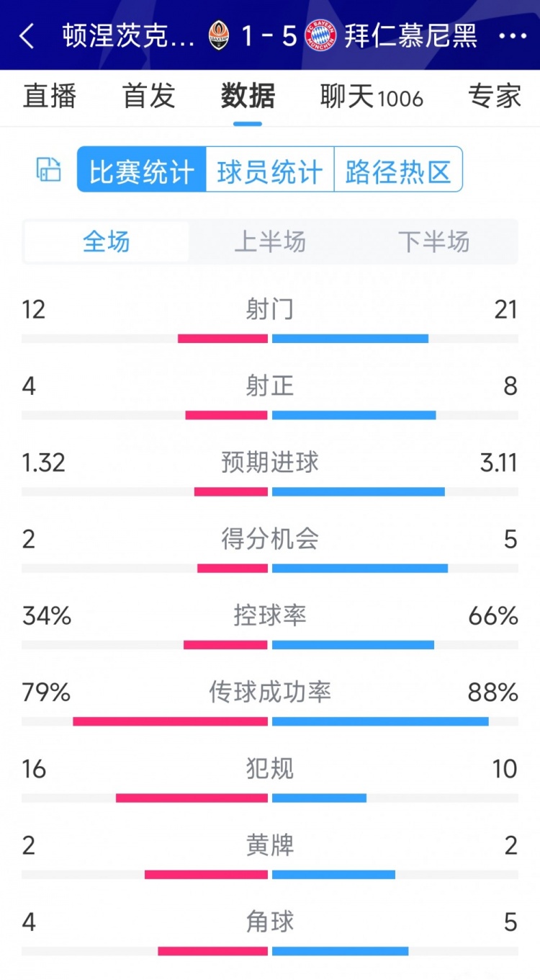Open the 路径热区 (Heatmap) segment
Screen dimensions: 540x980
[x=398, y=169]
